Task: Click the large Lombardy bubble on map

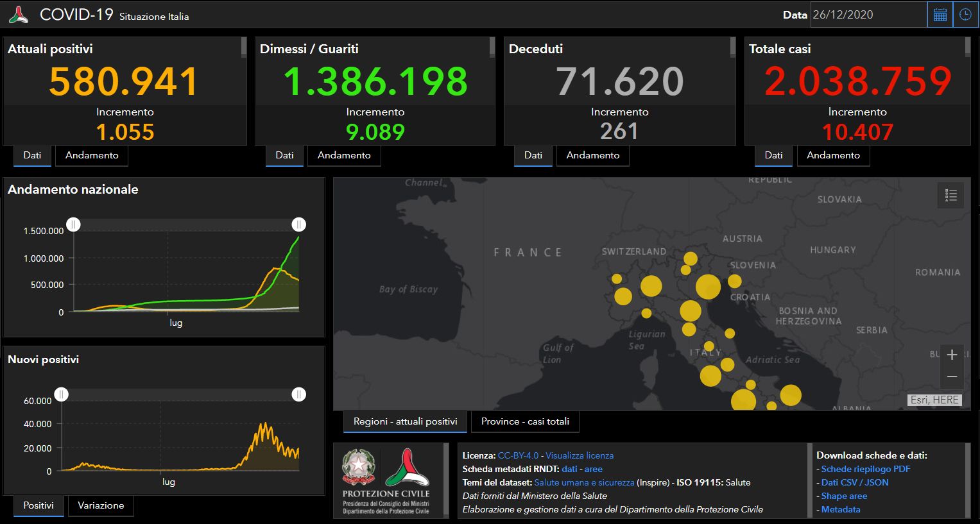Action: (651, 286)
